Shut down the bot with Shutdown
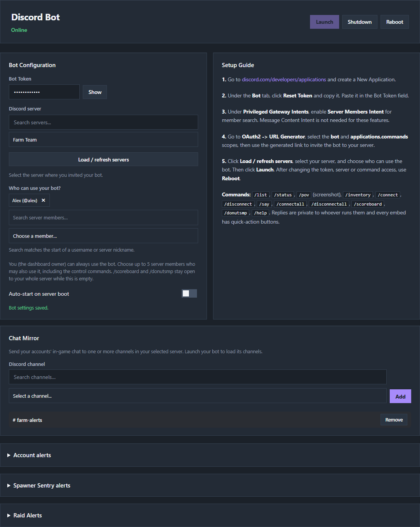This screenshot has height=527, width=420. pos(359,22)
